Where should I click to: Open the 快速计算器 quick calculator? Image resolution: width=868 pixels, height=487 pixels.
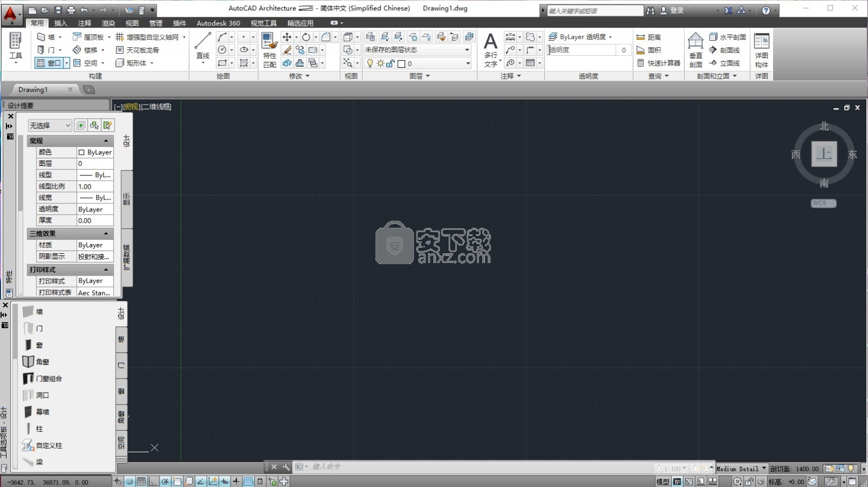pos(658,63)
